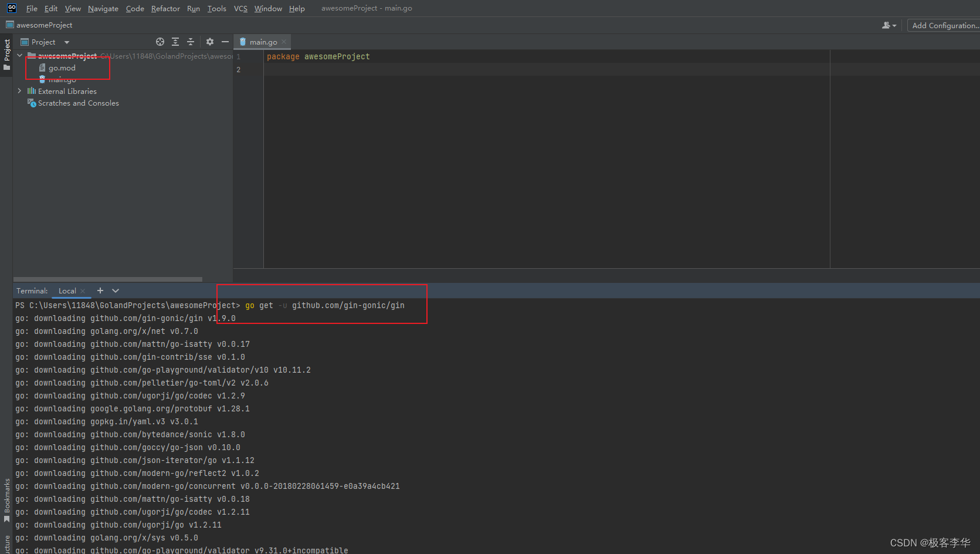Open the View menu

(x=73, y=9)
